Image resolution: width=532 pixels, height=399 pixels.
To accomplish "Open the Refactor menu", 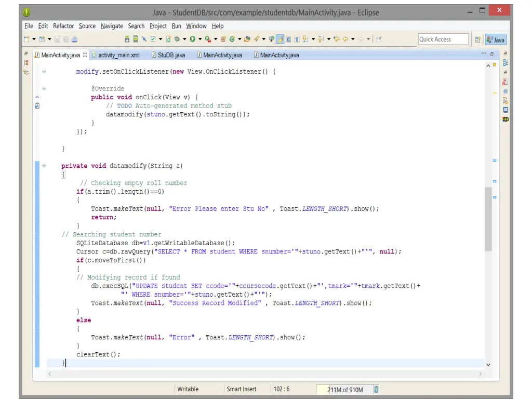I will [x=63, y=26].
